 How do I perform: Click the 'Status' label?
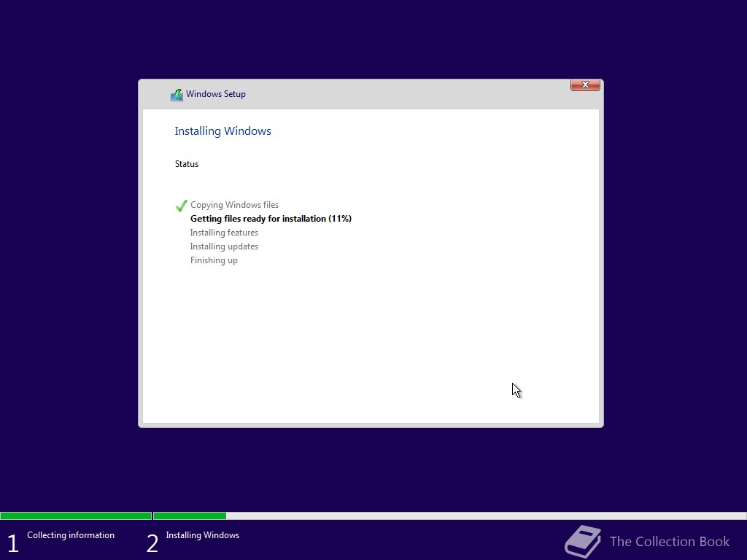(186, 164)
